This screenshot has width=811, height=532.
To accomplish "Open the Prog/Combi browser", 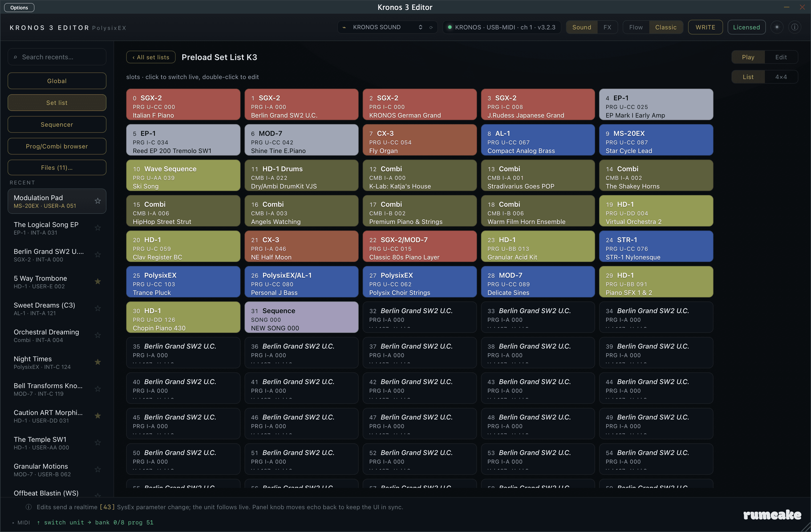I will [57, 146].
